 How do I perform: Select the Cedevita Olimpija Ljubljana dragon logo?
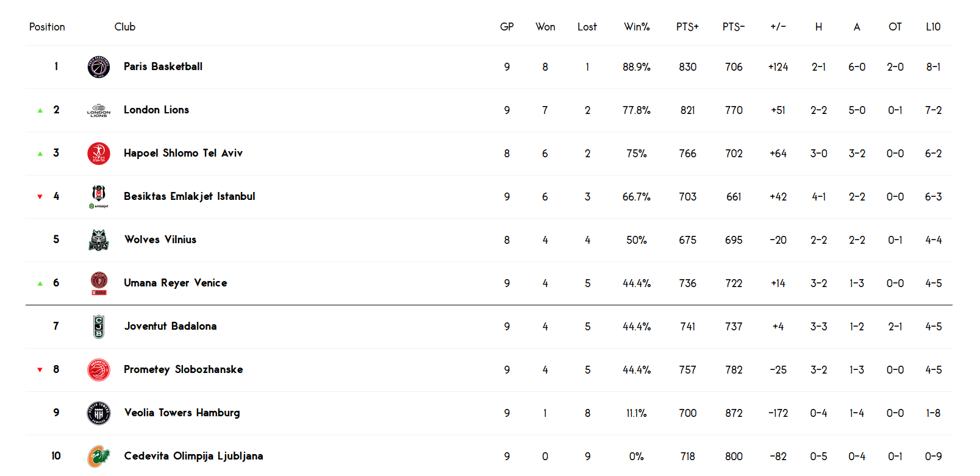[x=99, y=456]
